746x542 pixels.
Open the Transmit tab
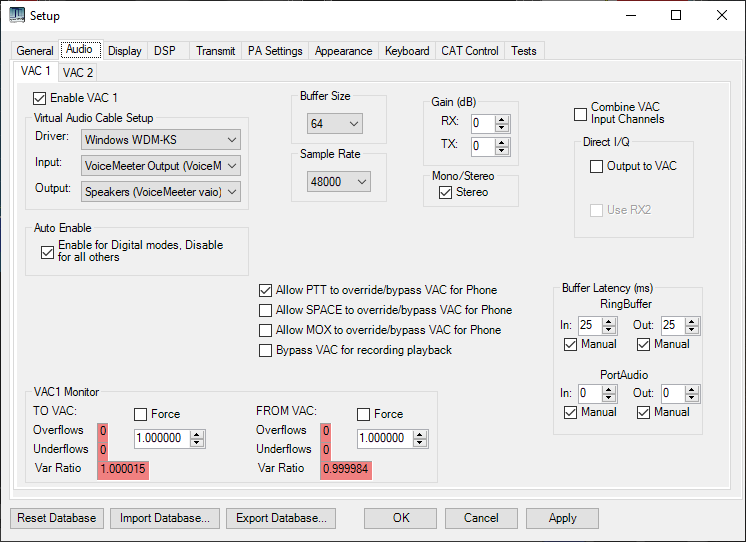[216, 51]
